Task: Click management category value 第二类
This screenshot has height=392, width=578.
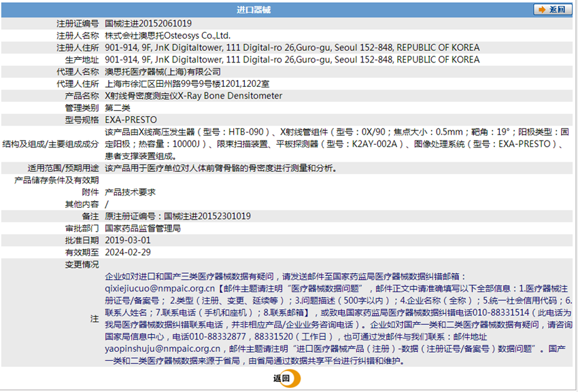Action: point(118,108)
